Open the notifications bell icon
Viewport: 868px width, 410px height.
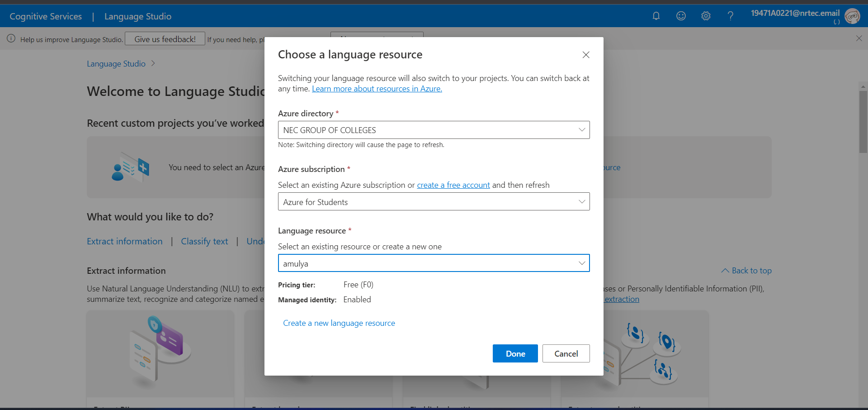coord(656,16)
